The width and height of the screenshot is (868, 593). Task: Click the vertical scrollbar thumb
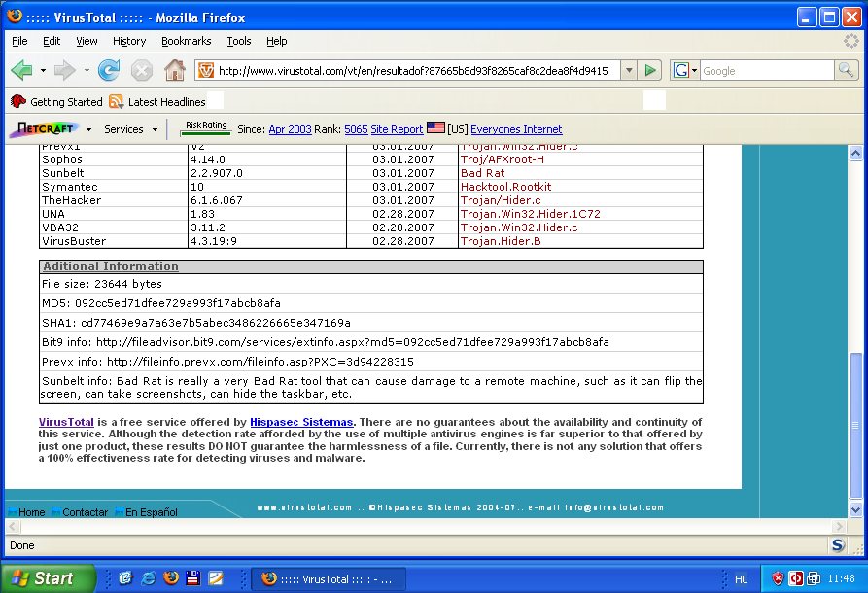pos(855,425)
